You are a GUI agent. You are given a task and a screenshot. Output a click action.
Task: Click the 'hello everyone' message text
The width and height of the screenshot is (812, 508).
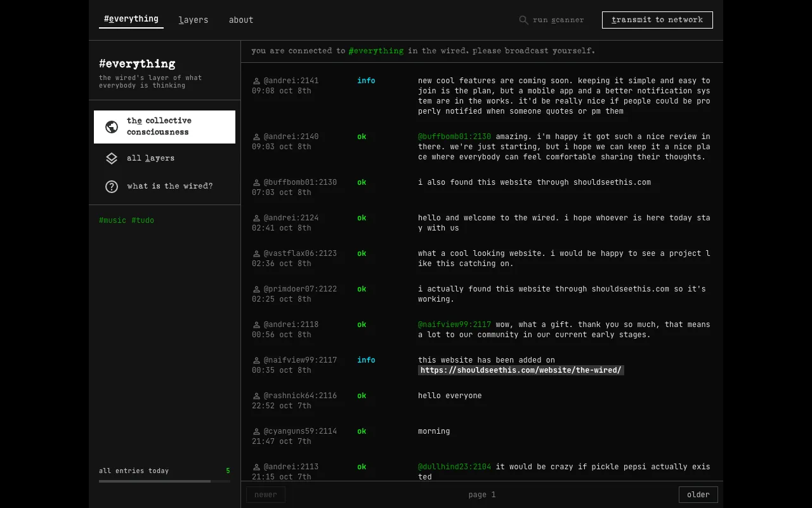[x=450, y=396]
